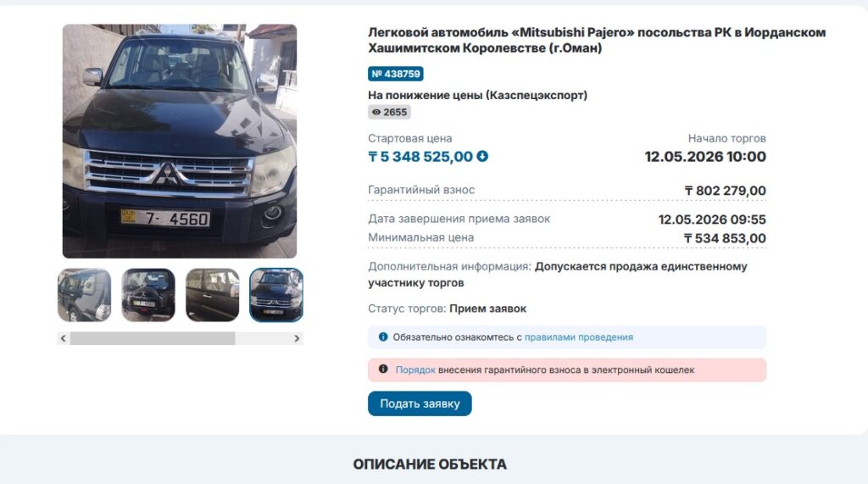Open the 'Порядок' deposit procedure link

[415, 370]
